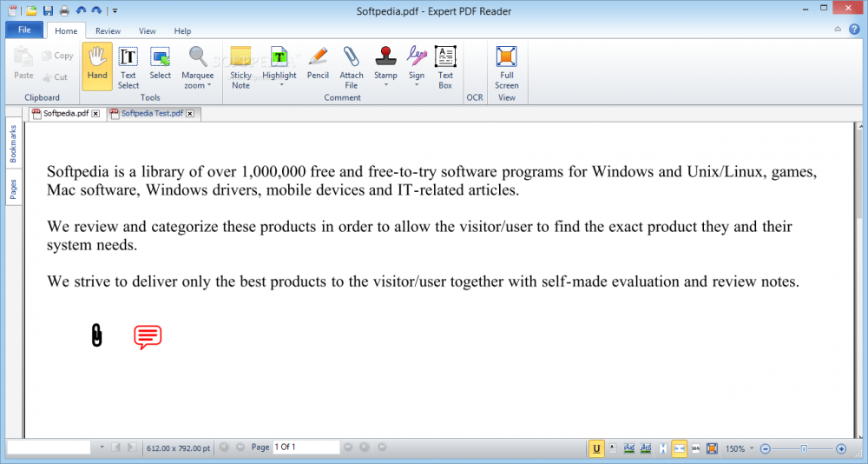Redo the last undone action
868x464 pixels.
(x=97, y=10)
